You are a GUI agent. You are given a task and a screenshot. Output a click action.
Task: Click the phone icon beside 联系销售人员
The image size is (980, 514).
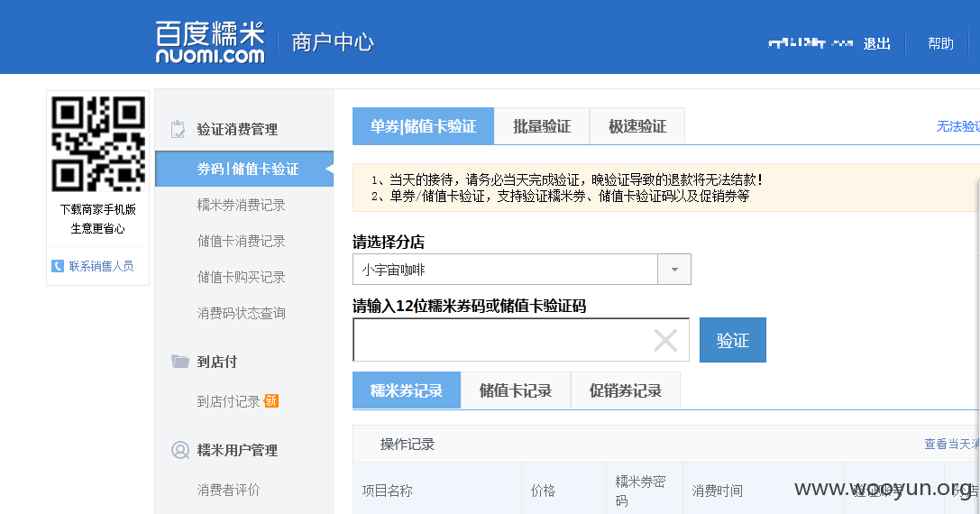58,266
